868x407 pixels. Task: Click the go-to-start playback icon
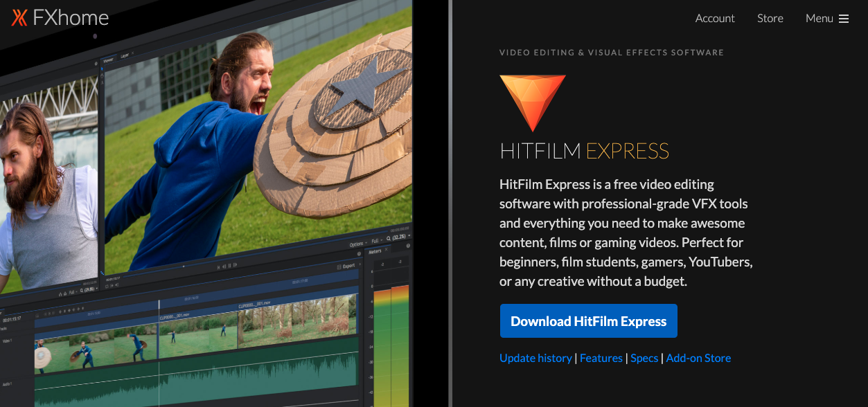[x=219, y=266]
